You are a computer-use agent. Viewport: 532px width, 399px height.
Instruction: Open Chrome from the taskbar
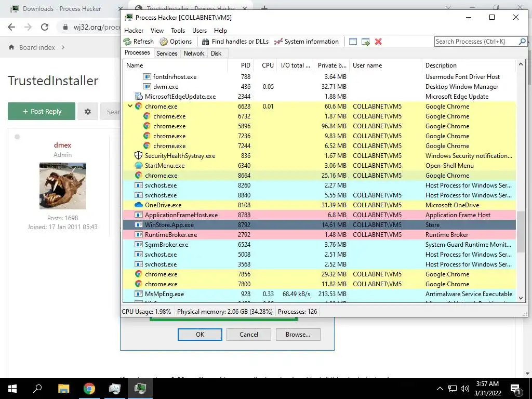[x=89, y=389]
